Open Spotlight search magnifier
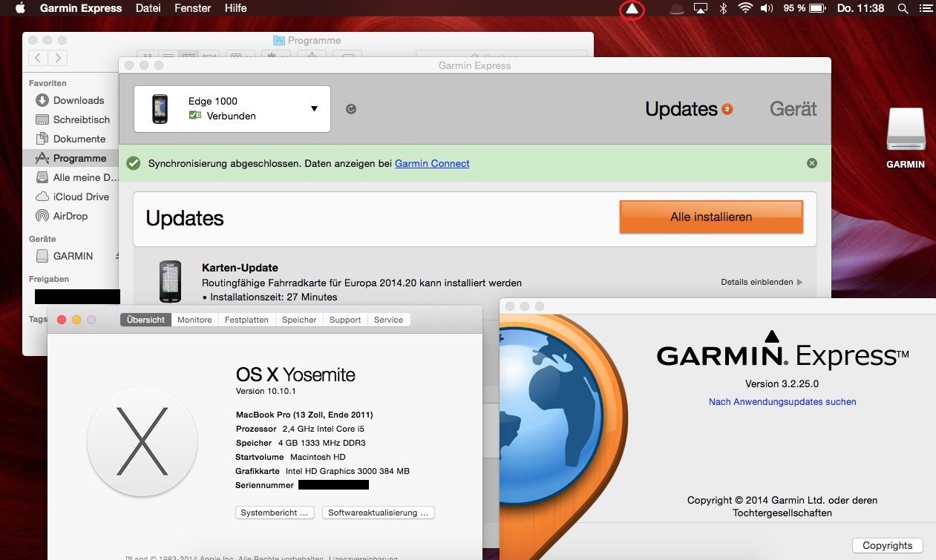Viewport: 936px width, 560px height. (x=903, y=9)
